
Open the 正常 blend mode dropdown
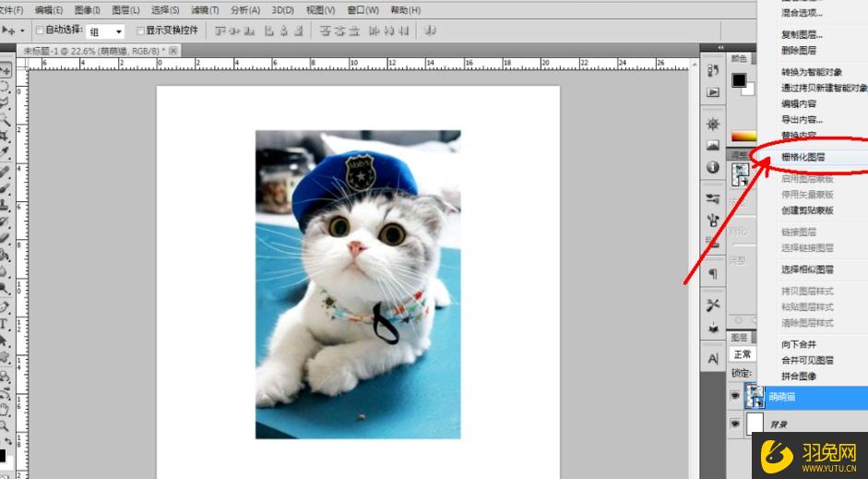tap(743, 354)
